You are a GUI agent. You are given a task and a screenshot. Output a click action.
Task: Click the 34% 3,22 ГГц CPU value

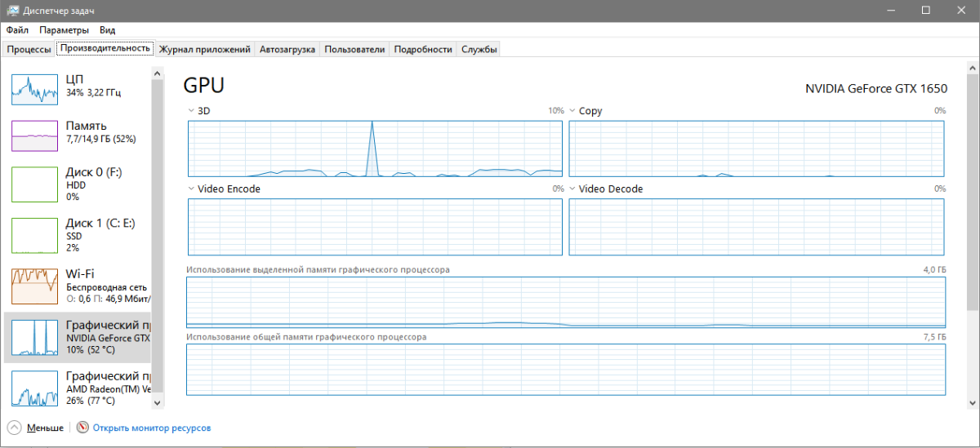(93, 93)
